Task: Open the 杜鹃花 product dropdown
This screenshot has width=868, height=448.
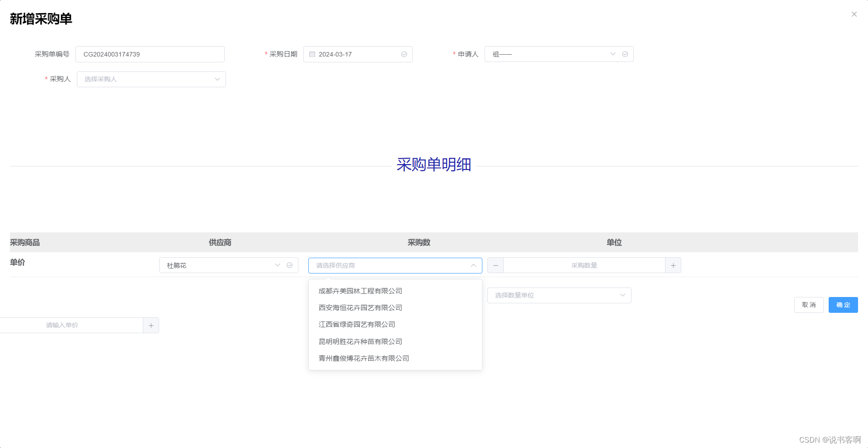Action: tap(229, 265)
